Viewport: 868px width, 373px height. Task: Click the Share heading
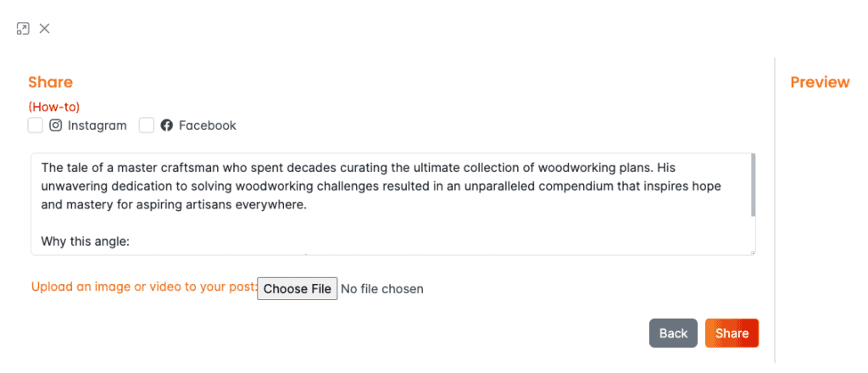coord(50,82)
